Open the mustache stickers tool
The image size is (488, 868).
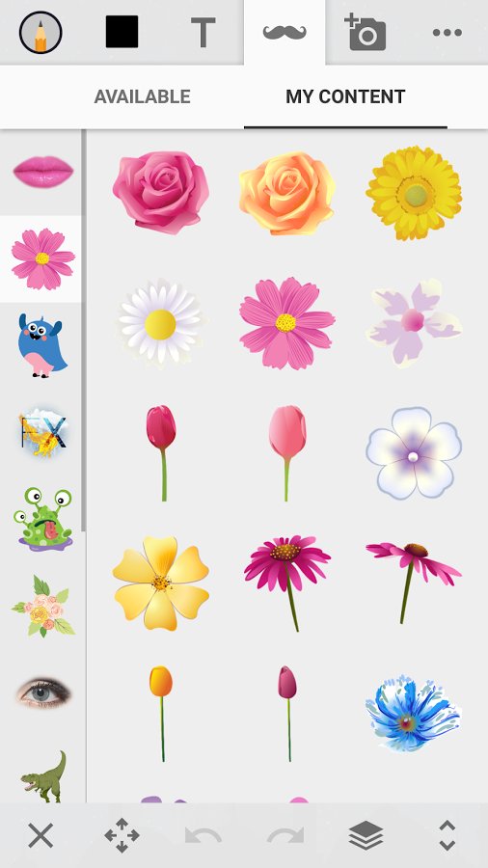(285, 32)
